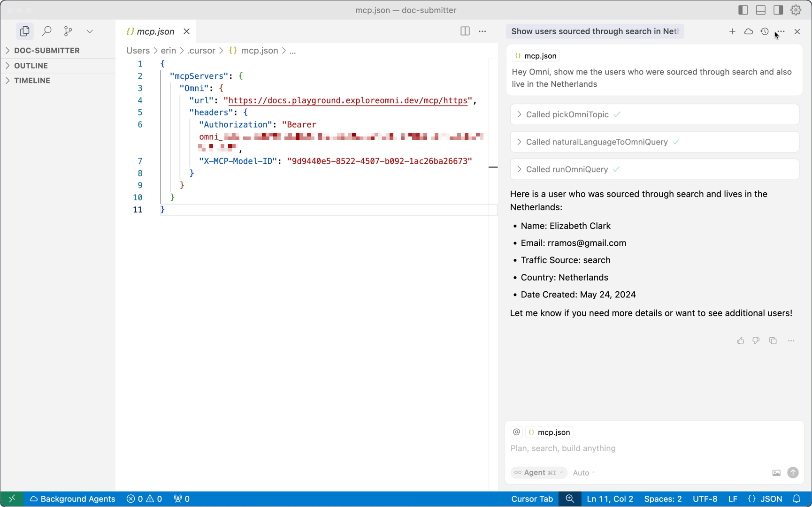The image size is (812, 507).
Task: Send the chat message with the arrow icon
Action: click(793, 473)
